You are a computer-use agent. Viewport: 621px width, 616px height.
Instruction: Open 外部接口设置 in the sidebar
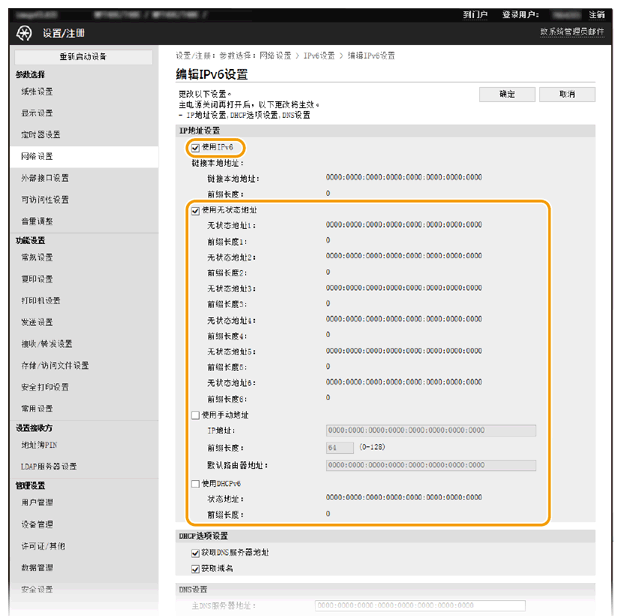click(45, 178)
